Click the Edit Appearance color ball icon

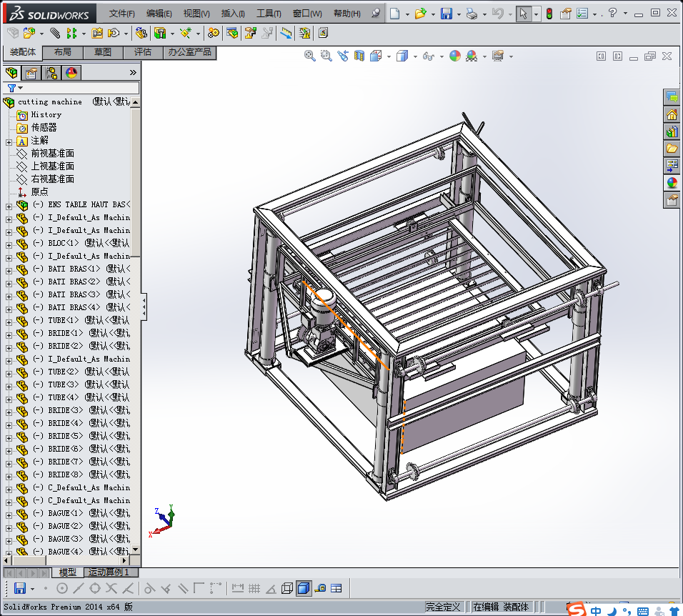pyautogui.click(x=455, y=56)
